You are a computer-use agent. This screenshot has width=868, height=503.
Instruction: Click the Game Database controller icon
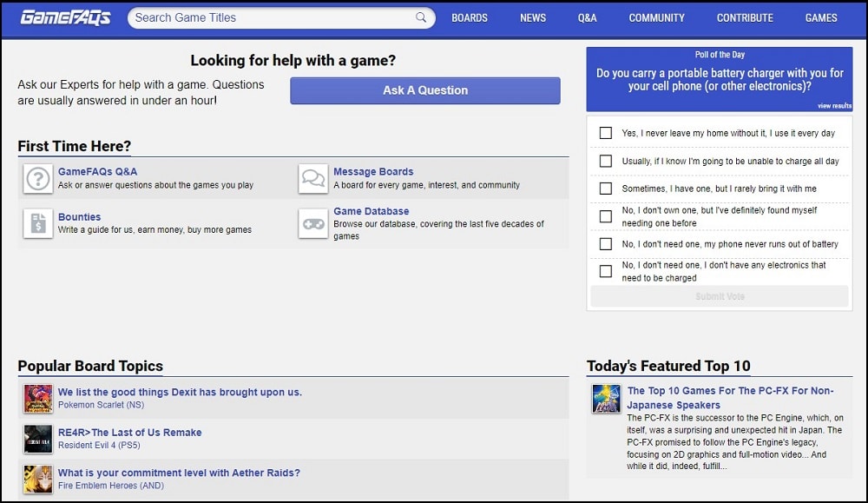tap(313, 223)
